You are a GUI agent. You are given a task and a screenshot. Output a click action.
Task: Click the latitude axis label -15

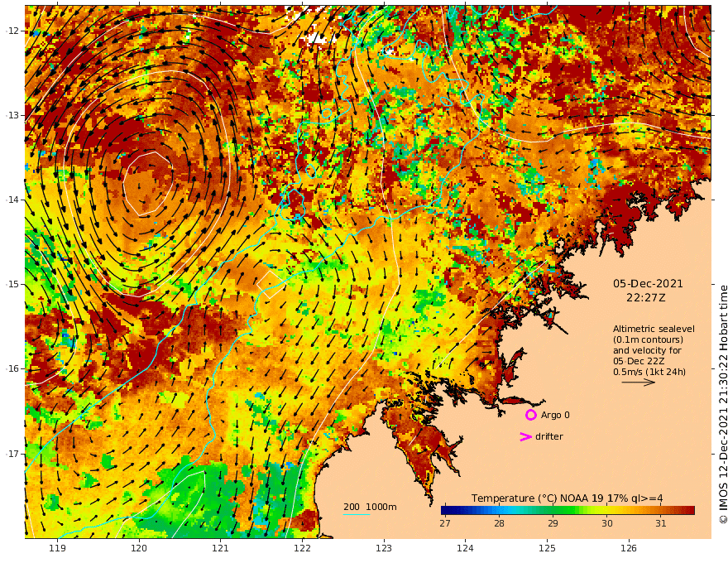pos(13,284)
